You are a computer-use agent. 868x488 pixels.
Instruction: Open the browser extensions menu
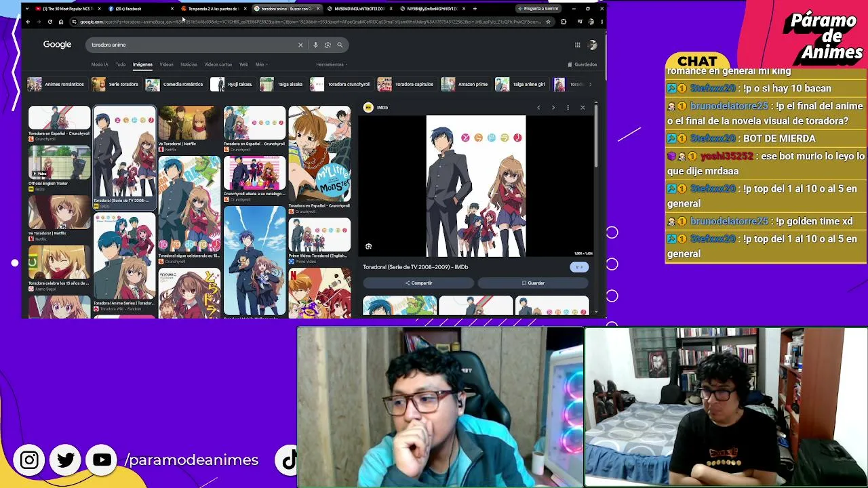[564, 22]
